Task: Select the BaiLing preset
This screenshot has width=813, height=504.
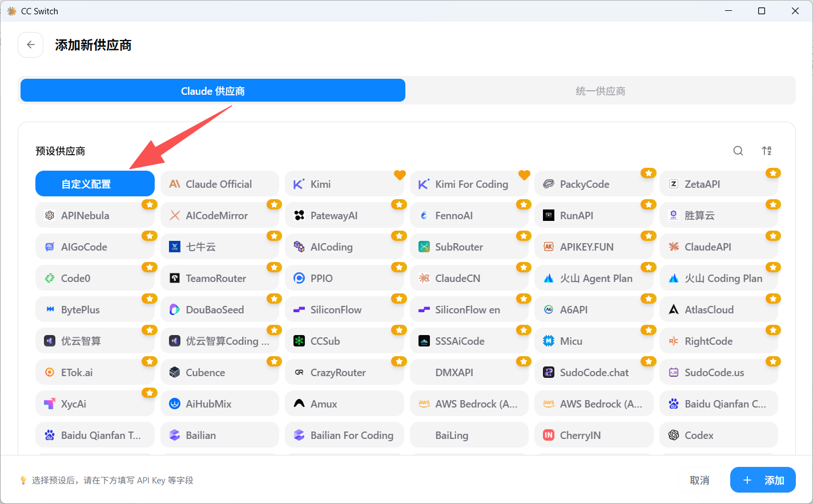Action: [x=469, y=435]
